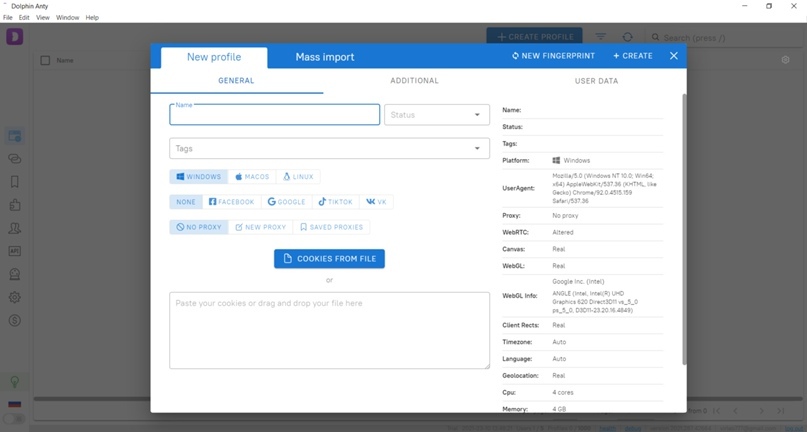Switch to the Mass import tab
The height and width of the screenshot is (432, 807).
325,57
